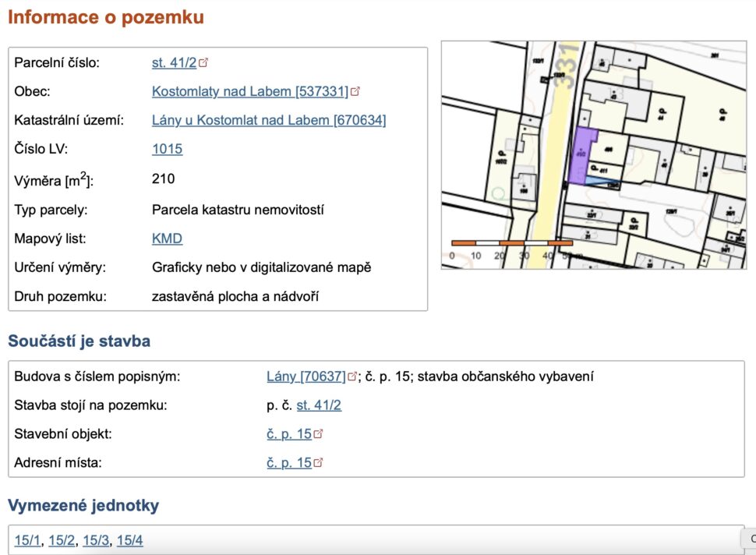Click external icon in Stavební objekt row

pyautogui.click(x=318, y=434)
